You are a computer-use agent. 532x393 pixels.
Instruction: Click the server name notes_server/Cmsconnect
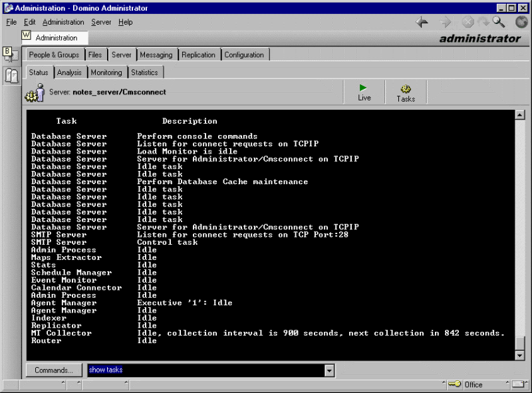click(x=119, y=92)
